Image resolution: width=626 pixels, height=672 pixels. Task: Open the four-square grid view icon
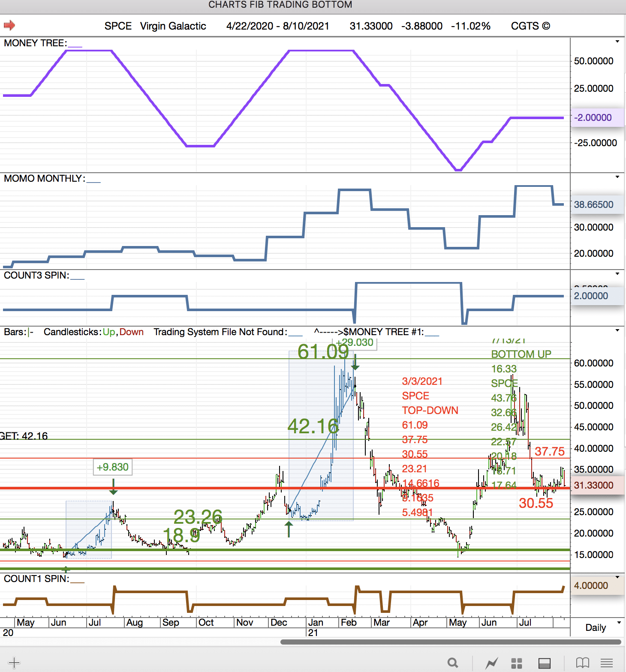point(517,663)
